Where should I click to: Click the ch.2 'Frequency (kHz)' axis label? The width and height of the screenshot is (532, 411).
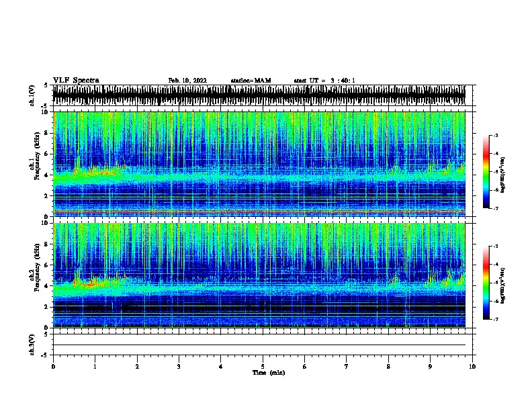pyautogui.click(x=37, y=267)
